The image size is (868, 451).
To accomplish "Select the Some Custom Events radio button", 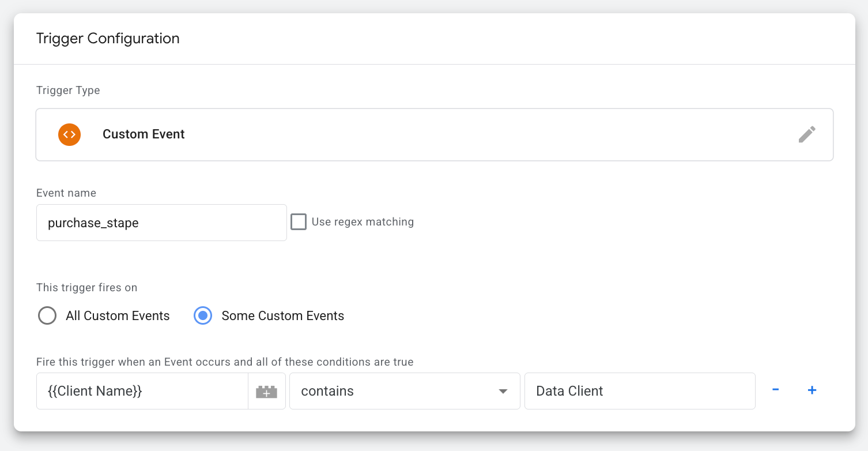I will pyautogui.click(x=203, y=316).
